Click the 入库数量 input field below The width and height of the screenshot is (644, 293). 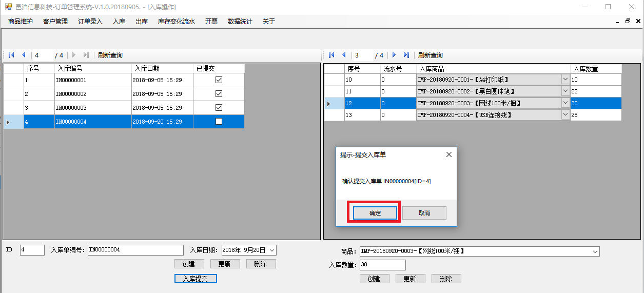[x=383, y=265]
